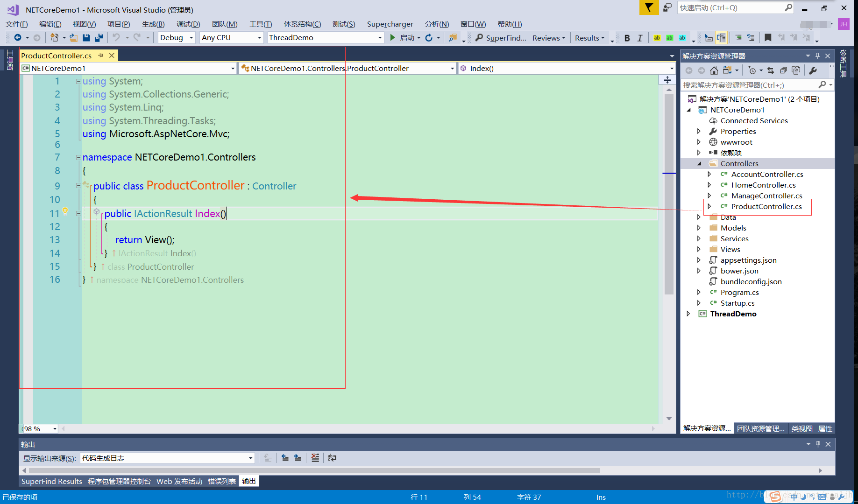Screen dimensions: 858x504
Task: Toggle auto-hide pin on Output panel
Action: point(818,444)
